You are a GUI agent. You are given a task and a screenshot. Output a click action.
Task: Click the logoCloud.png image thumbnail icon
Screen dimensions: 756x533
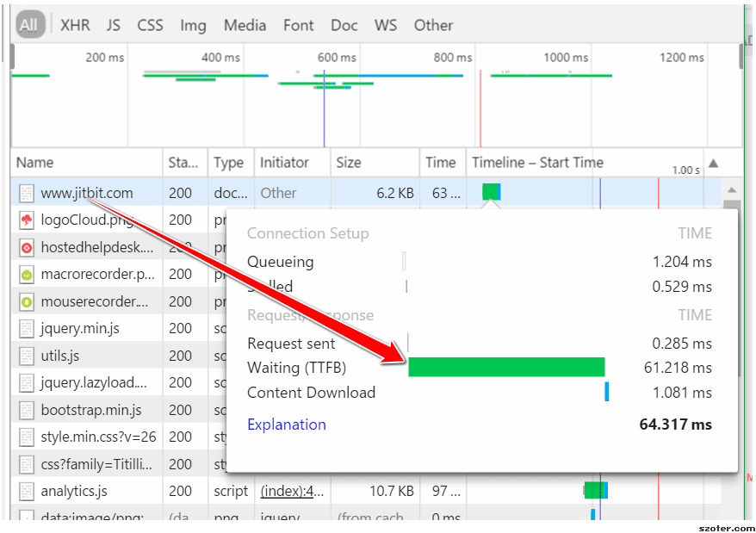pyautogui.click(x=27, y=220)
